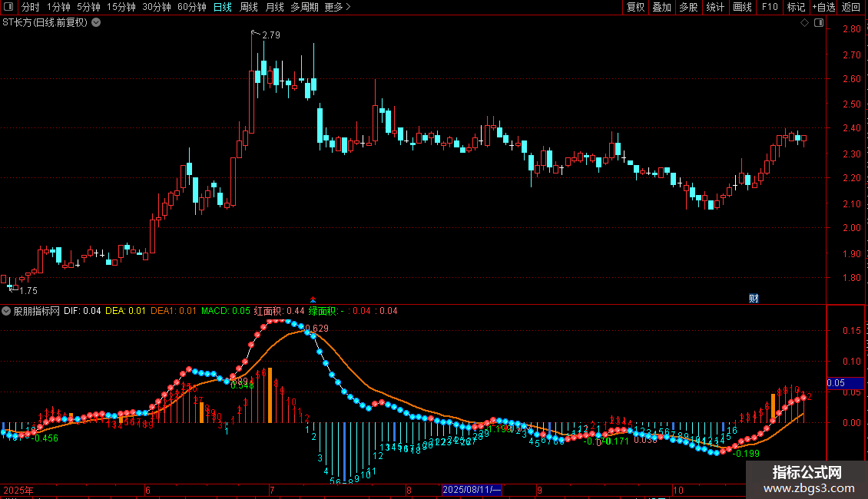Click the -0.456 green area label

[46, 438]
